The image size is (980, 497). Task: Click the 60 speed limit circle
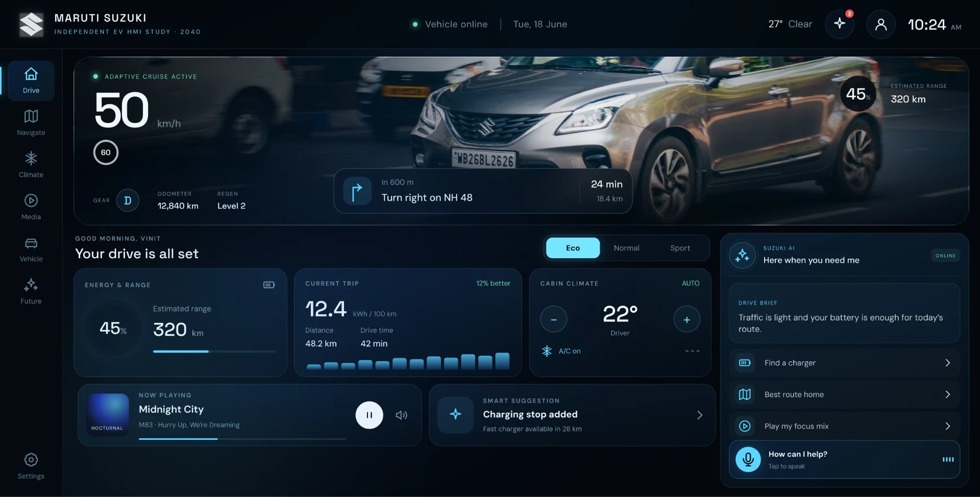(106, 153)
